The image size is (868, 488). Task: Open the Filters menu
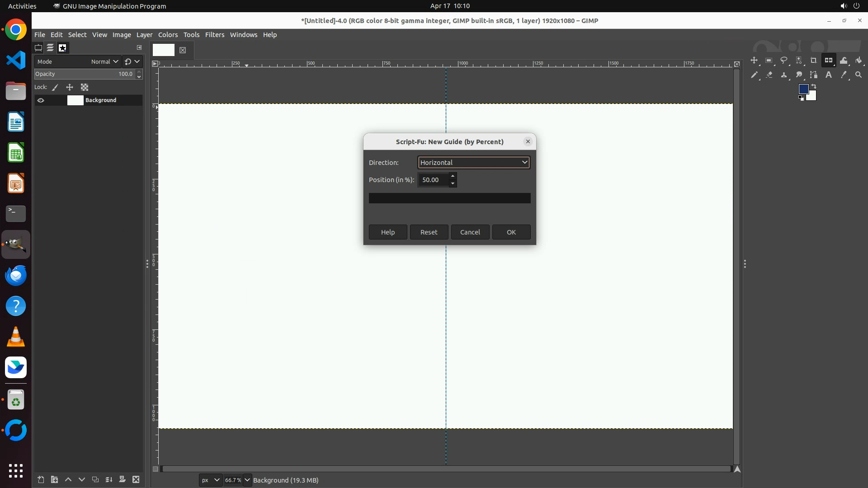coord(214,35)
